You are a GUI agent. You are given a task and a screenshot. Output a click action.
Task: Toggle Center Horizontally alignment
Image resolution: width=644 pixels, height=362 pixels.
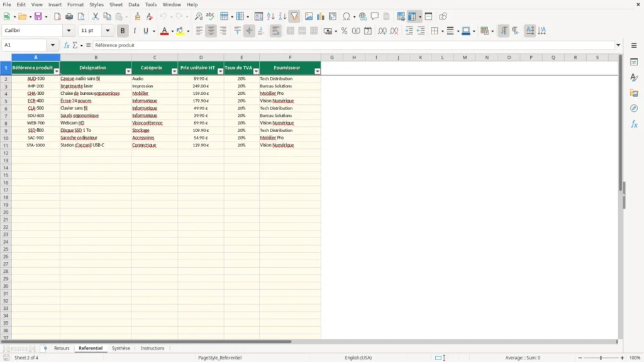(x=211, y=31)
